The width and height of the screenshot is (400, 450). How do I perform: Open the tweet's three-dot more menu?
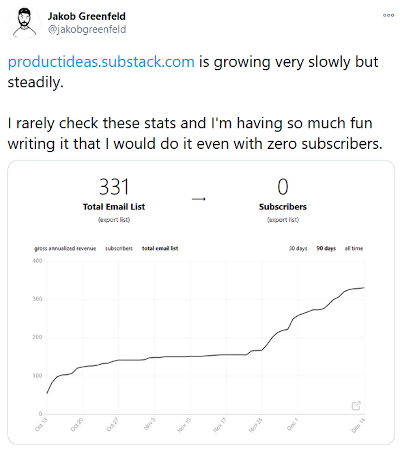[388, 15]
